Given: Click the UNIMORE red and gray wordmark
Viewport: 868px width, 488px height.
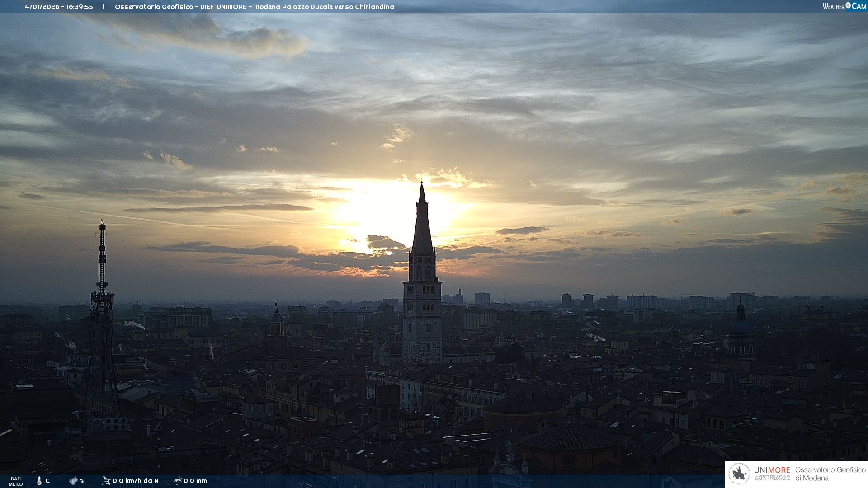Looking at the screenshot, I should (x=772, y=470).
